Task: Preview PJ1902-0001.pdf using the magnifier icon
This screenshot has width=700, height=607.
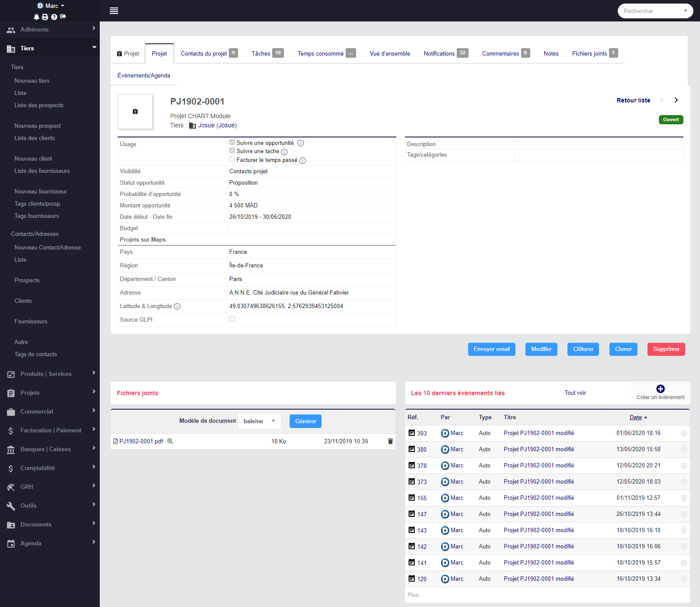Action: [x=170, y=441]
